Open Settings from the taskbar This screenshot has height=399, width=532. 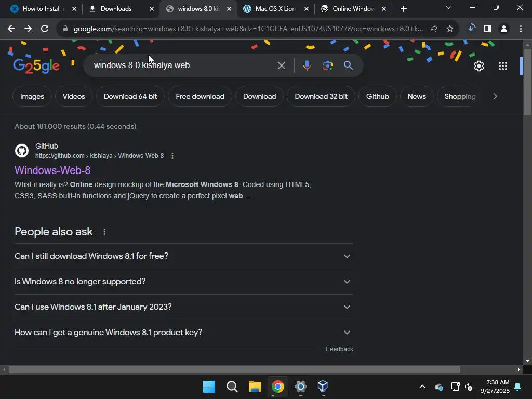tap(301, 387)
